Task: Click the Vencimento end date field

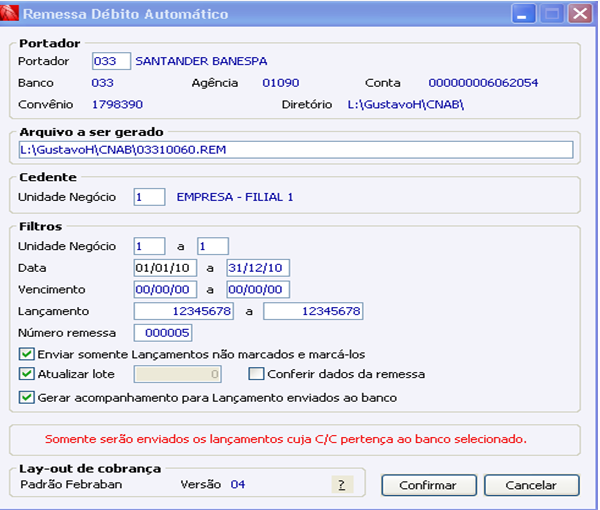Action: pos(258,290)
